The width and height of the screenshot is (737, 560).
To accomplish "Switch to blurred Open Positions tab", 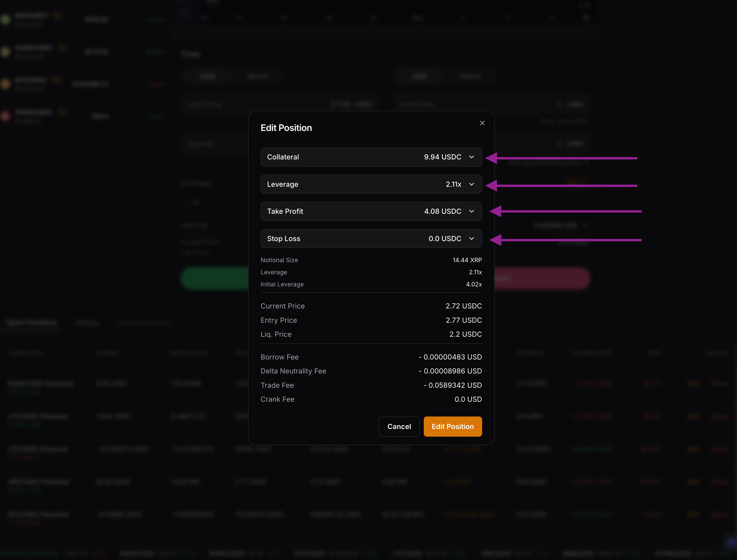I will (x=32, y=322).
